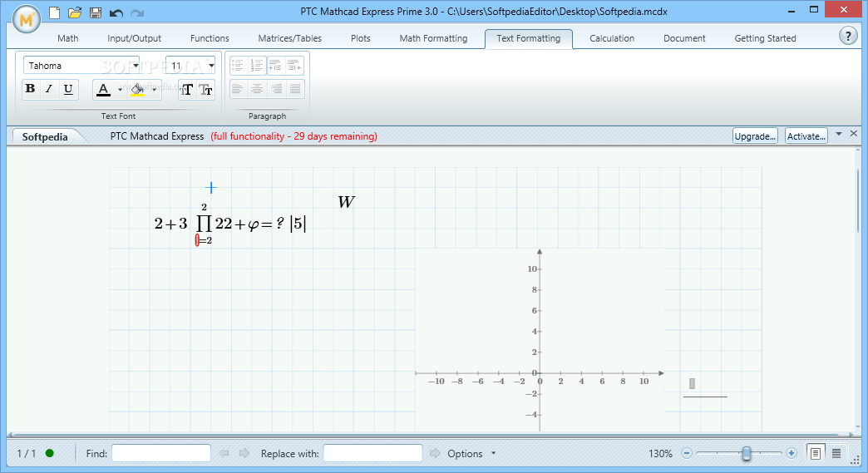Expand the find Options dropdown
The height and width of the screenshot is (473, 868).
point(493,453)
